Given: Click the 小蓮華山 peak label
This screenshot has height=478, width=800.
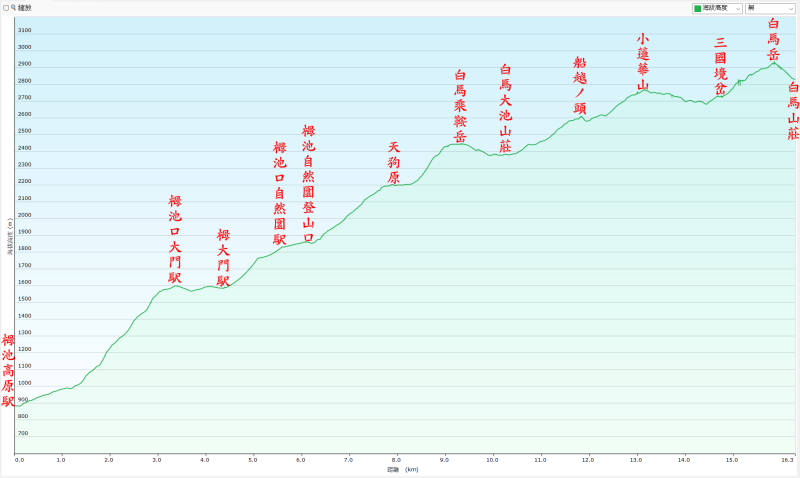Looking at the screenshot, I should tap(643, 62).
